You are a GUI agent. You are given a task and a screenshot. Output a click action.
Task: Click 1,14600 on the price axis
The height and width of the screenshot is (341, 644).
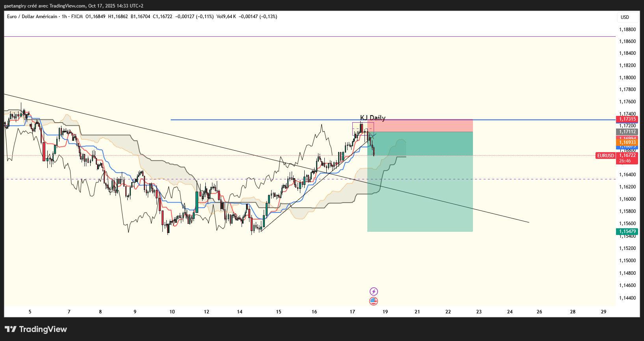(x=627, y=285)
